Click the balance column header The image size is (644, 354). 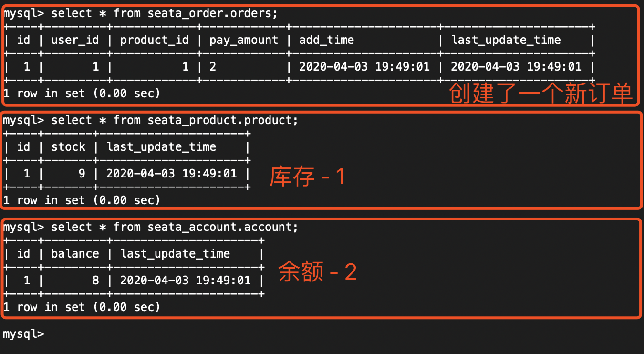(x=75, y=254)
